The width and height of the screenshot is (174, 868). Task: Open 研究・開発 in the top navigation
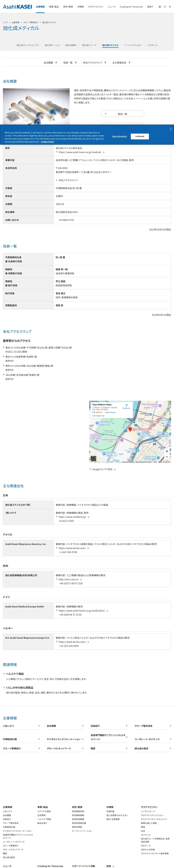[68, 7]
